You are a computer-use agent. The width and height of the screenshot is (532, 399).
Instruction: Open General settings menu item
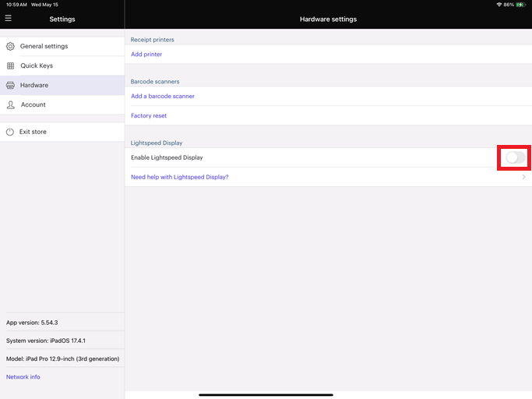point(62,46)
